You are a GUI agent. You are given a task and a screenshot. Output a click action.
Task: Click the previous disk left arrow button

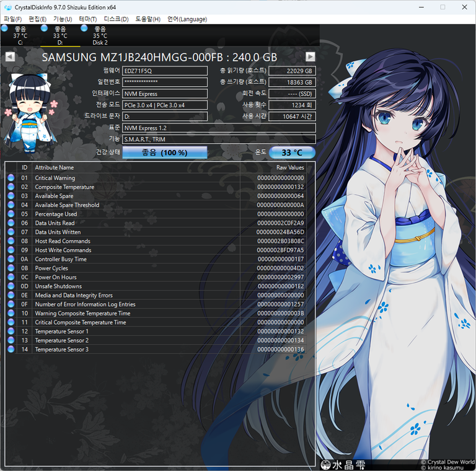(x=9, y=57)
